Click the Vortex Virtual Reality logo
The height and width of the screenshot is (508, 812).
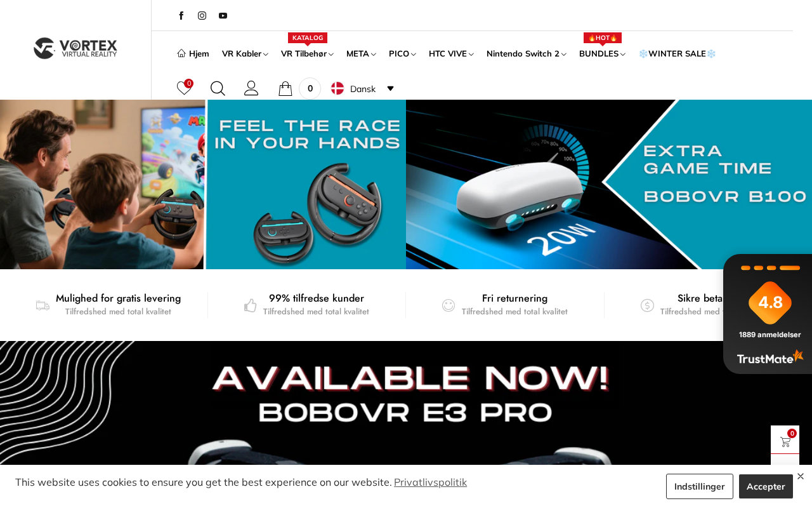pyautogui.click(x=75, y=48)
